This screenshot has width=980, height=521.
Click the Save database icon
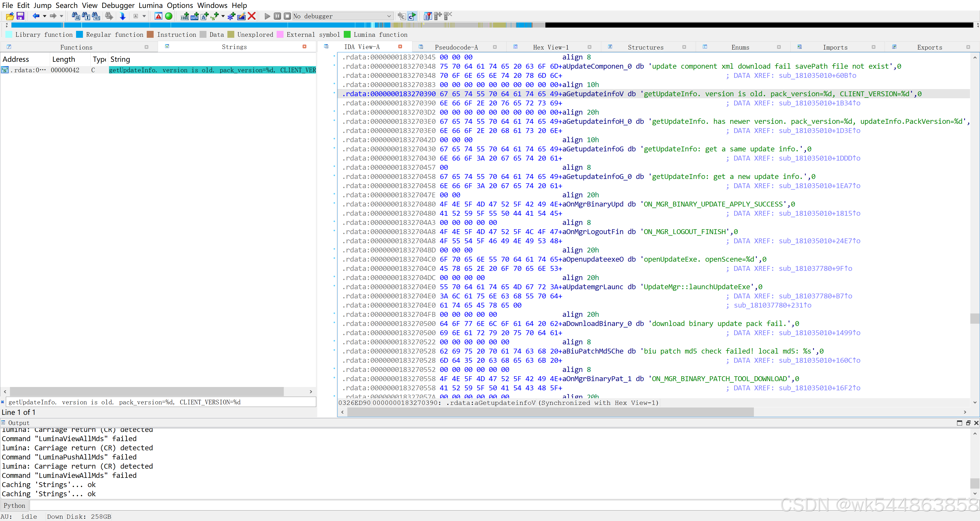[20, 16]
